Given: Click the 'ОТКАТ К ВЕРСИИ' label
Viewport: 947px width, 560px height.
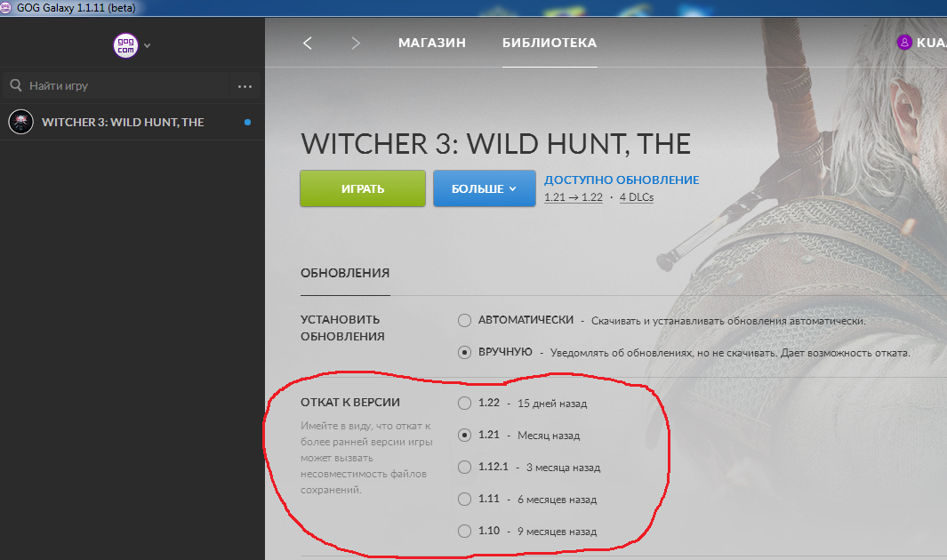Looking at the screenshot, I should pos(350,403).
